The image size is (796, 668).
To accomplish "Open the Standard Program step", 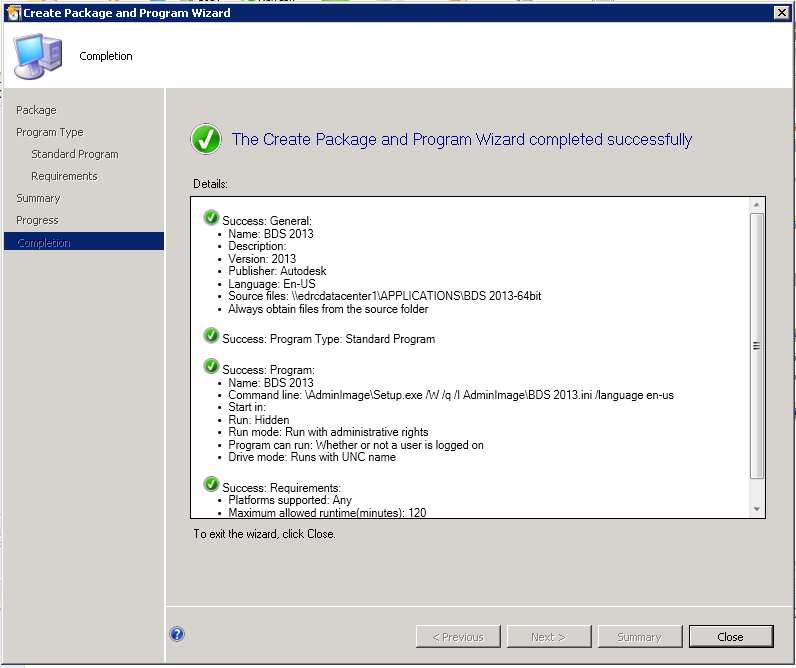I will (x=75, y=154).
